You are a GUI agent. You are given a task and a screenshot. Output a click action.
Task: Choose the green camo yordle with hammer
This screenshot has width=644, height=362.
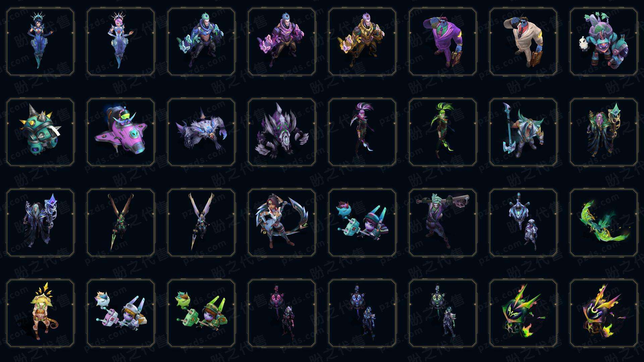[x=201, y=313]
